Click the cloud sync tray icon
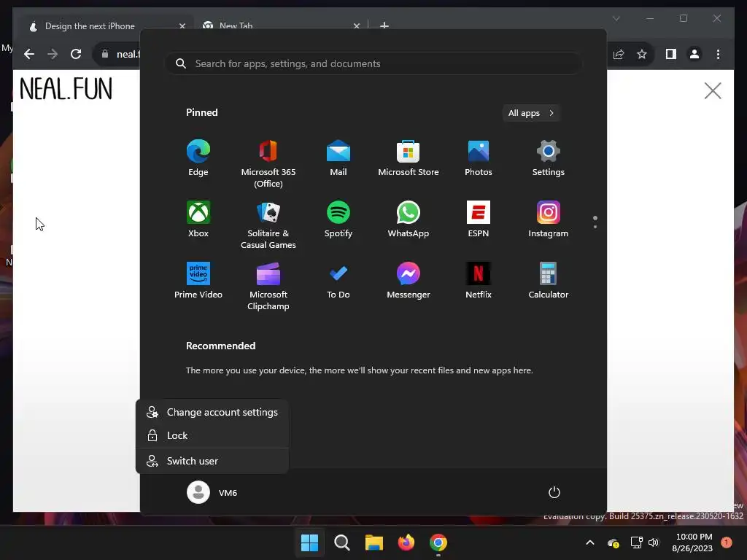Viewport: 747px width, 560px height. (613, 542)
